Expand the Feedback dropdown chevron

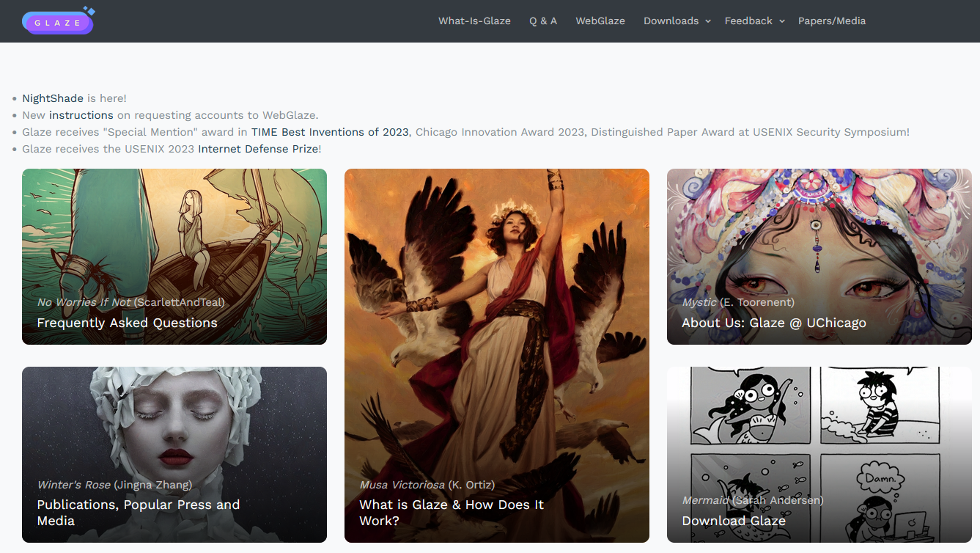click(x=782, y=21)
